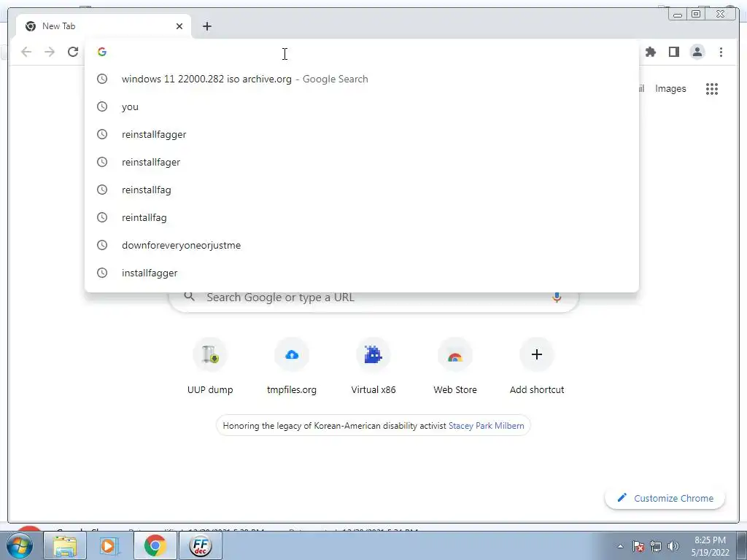The height and width of the screenshot is (560, 747).
Task: Click the Search Google or type a URL box
Action: point(374,297)
